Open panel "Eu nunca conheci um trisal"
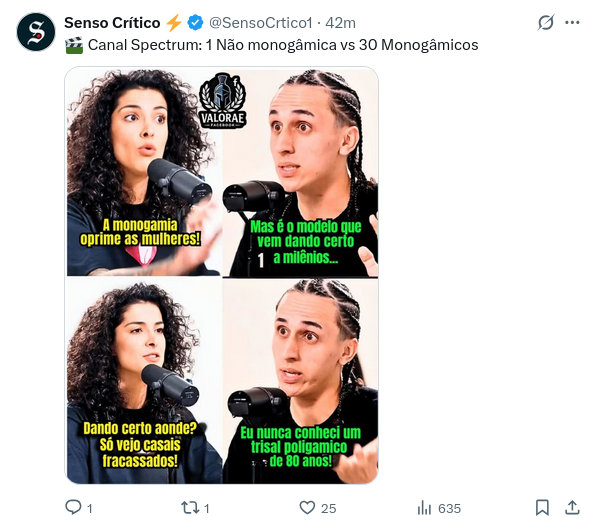This screenshot has width=598, height=529. [301, 381]
